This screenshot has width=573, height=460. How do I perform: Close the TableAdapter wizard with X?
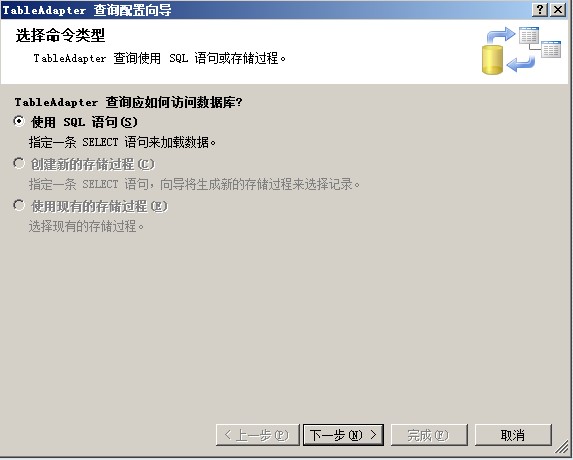point(558,9)
